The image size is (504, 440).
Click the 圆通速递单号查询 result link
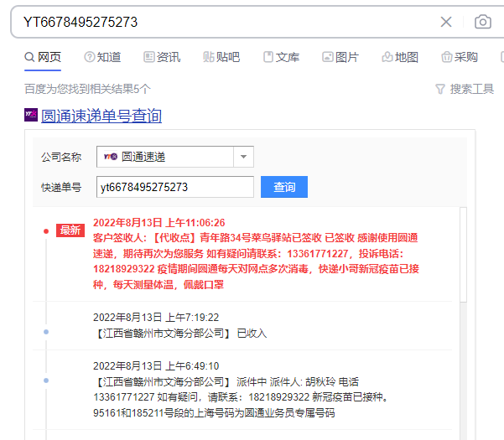point(101,116)
